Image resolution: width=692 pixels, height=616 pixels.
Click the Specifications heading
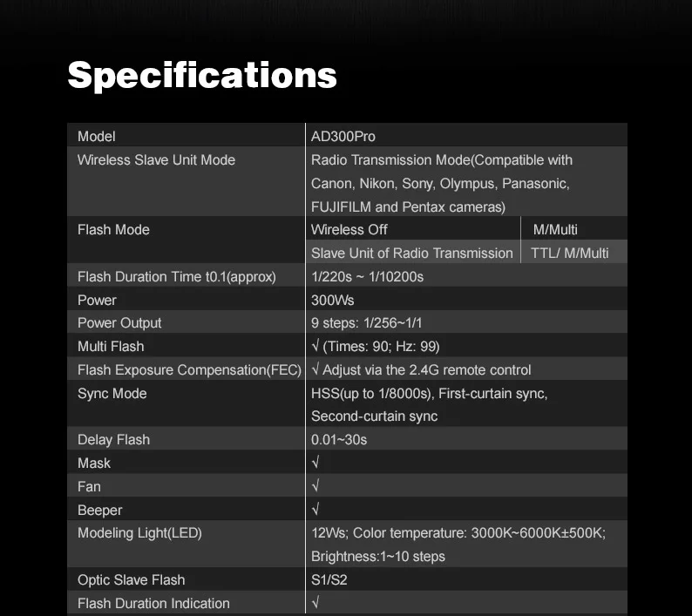(202, 74)
